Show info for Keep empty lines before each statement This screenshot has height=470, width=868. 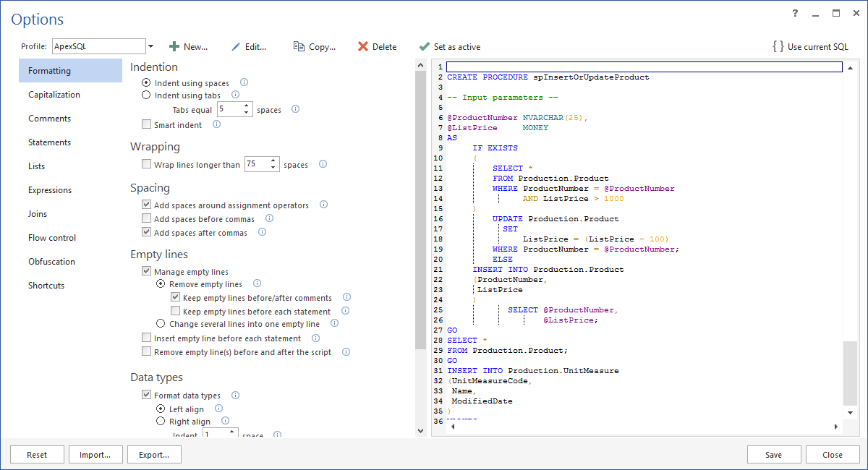[x=345, y=311]
